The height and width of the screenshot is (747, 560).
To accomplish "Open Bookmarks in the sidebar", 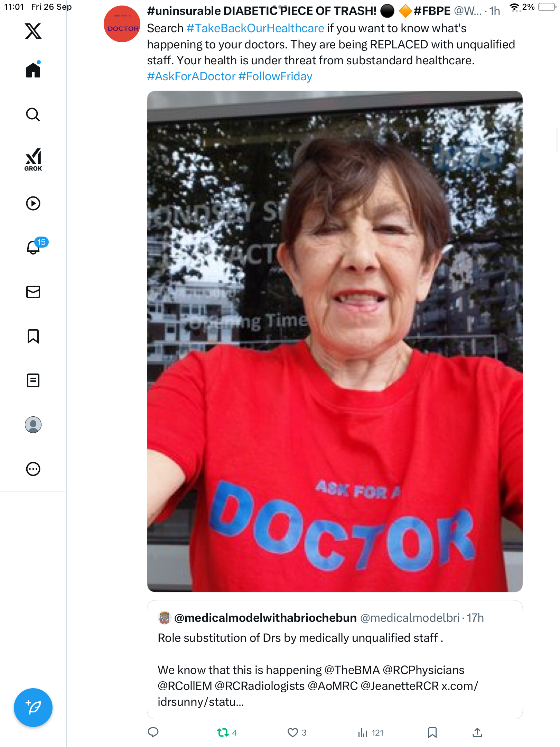I will pos(33,336).
